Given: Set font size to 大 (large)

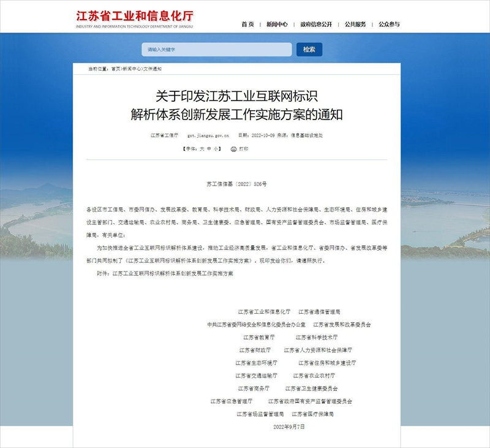Looking at the screenshot, I should point(202,149).
